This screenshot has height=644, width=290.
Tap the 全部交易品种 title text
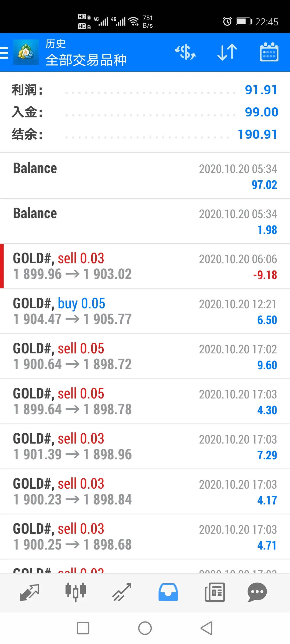pos(86,60)
